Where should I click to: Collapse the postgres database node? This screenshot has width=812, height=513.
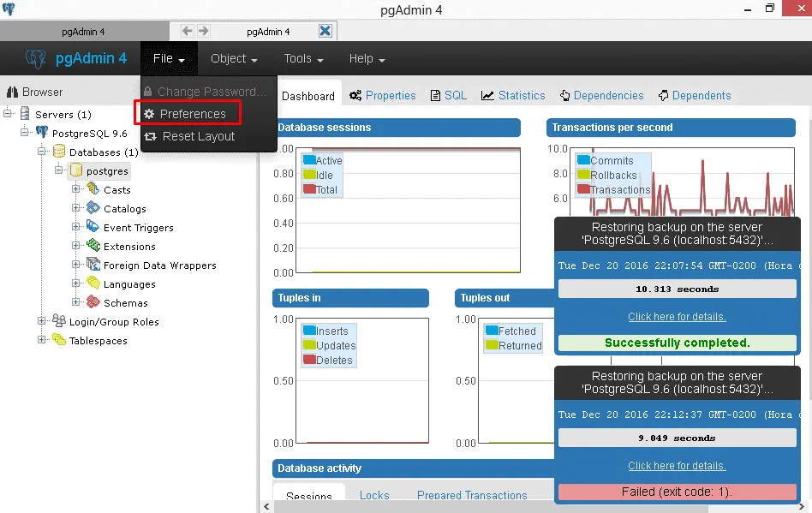[59, 170]
